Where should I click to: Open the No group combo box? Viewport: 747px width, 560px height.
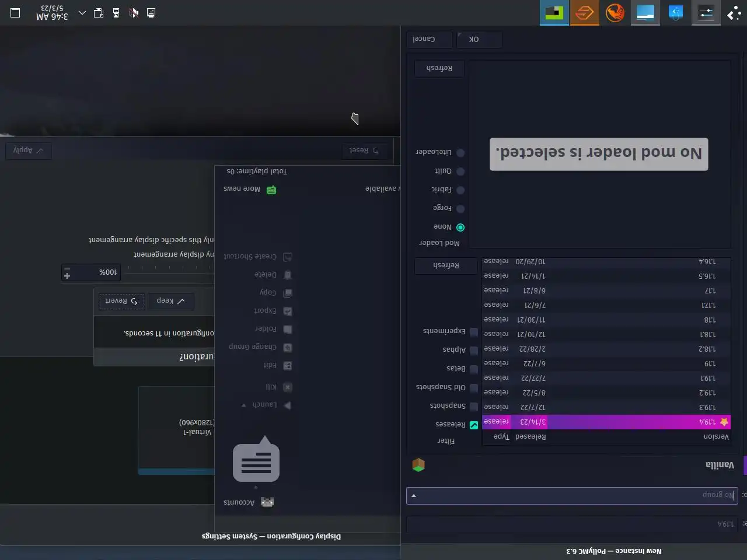572,496
